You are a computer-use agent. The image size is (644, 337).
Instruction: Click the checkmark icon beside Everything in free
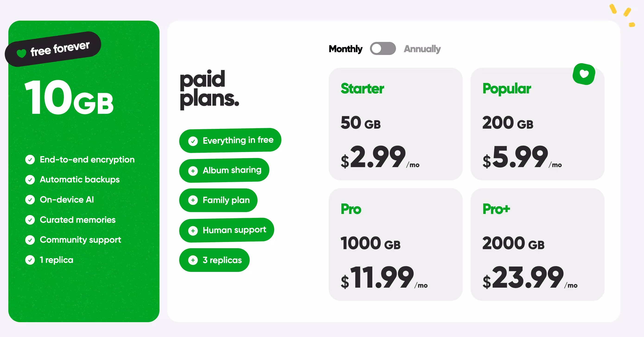(193, 141)
